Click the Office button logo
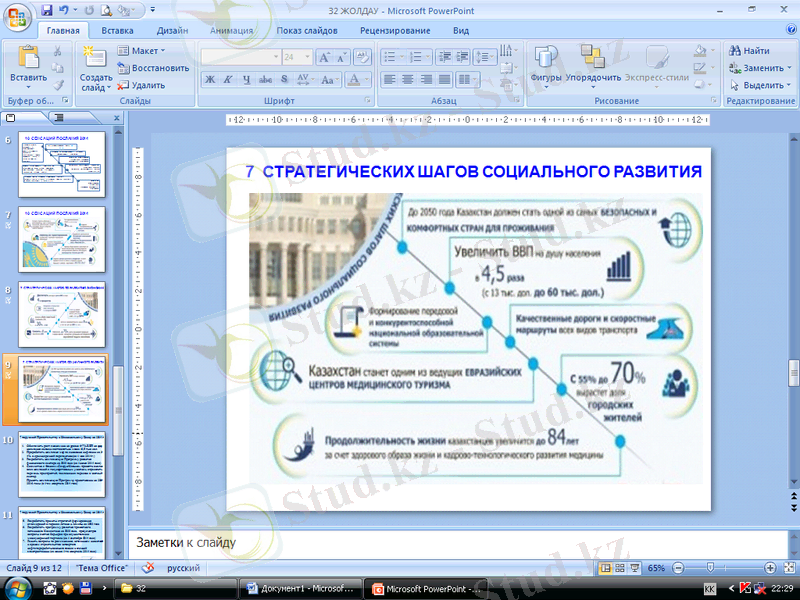This screenshot has height=600, width=800. pos(19,15)
